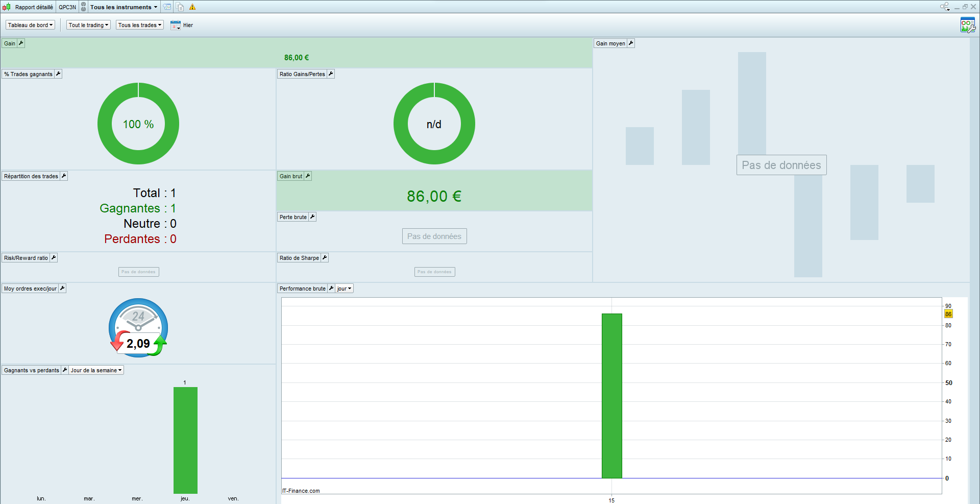The width and height of the screenshot is (980, 504).
Task: Change Performance brute period from jour
Action: point(345,289)
